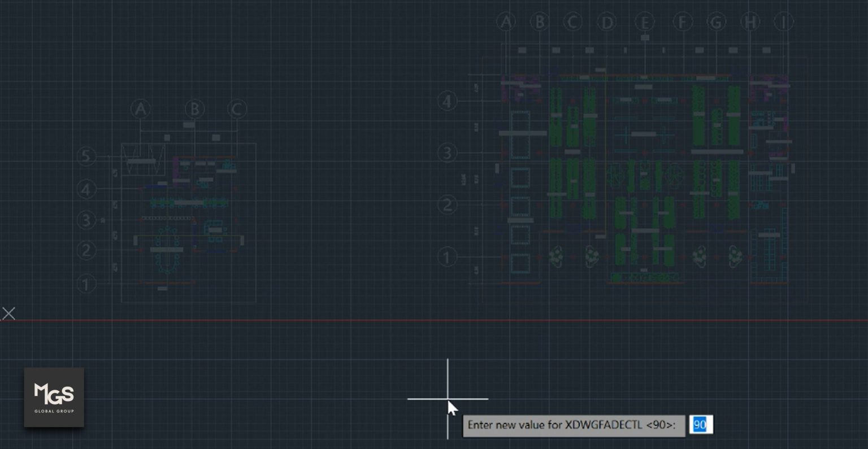This screenshot has width=868, height=449.
Task: Click grid bubble 5 beside the left floor plan
Action: coord(86,156)
